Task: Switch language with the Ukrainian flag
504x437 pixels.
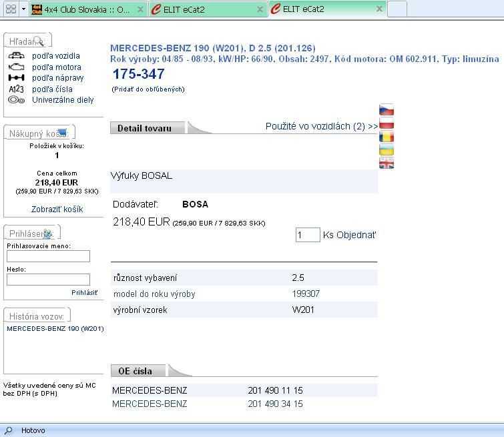Action: 387,150
